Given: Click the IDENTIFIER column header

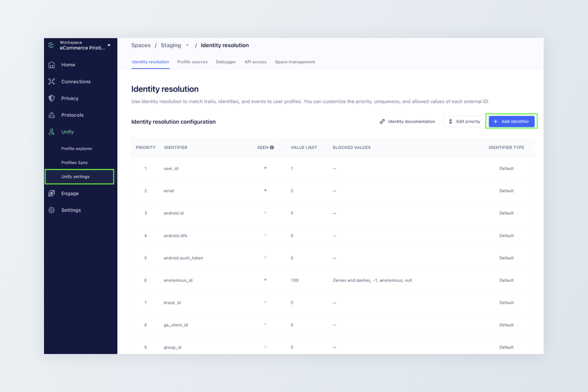Looking at the screenshot, I should (176, 148).
